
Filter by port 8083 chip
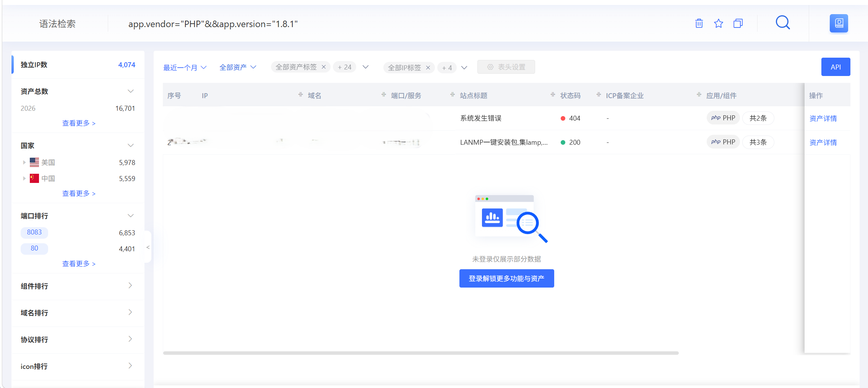[x=34, y=232]
